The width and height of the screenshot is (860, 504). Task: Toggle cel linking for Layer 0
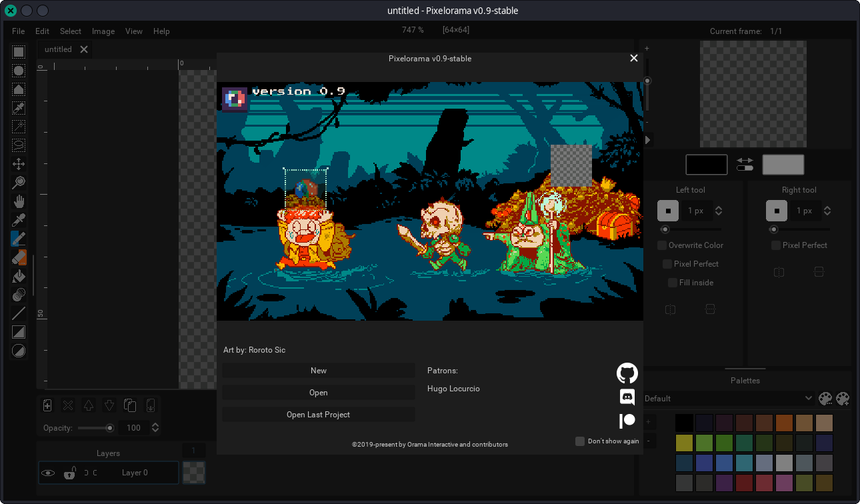91,473
